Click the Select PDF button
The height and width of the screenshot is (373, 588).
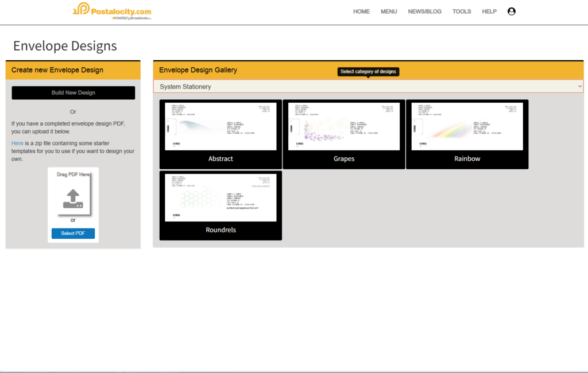pos(73,233)
